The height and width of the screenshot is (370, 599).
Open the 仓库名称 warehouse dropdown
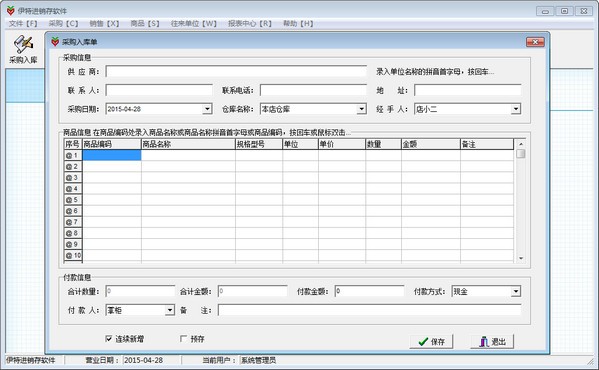[x=361, y=109]
